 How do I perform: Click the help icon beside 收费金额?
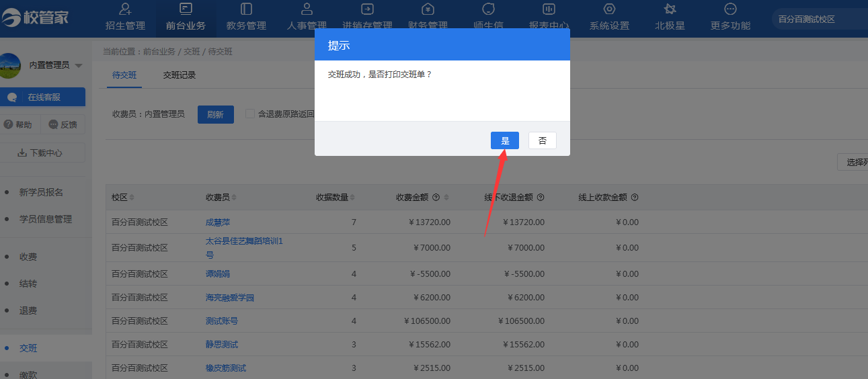(436, 198)
